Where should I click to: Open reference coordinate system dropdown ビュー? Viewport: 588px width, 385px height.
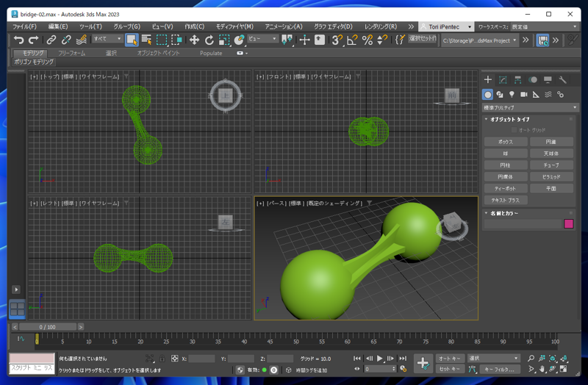[x=262, y=39]
